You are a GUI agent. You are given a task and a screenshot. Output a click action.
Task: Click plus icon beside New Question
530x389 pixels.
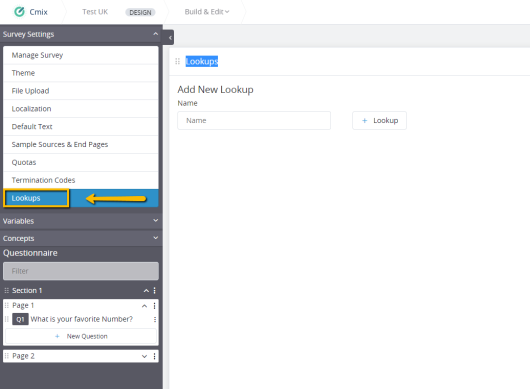57,337
